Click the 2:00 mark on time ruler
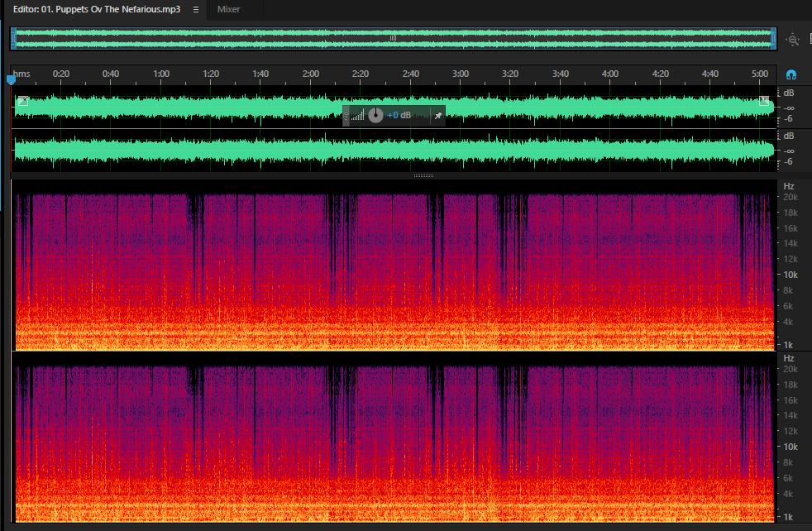812x531 pixels. (x=311, y=74)
